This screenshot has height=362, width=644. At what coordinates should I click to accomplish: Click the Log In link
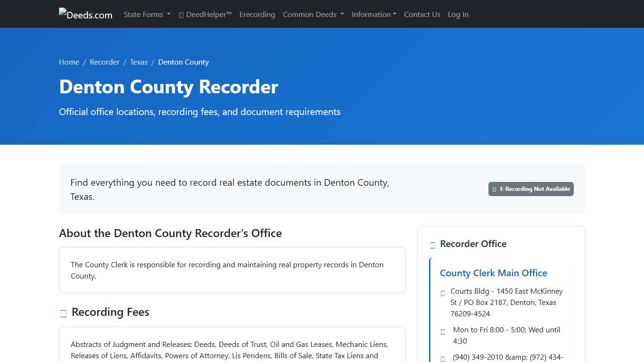click(x=458, y=14)
